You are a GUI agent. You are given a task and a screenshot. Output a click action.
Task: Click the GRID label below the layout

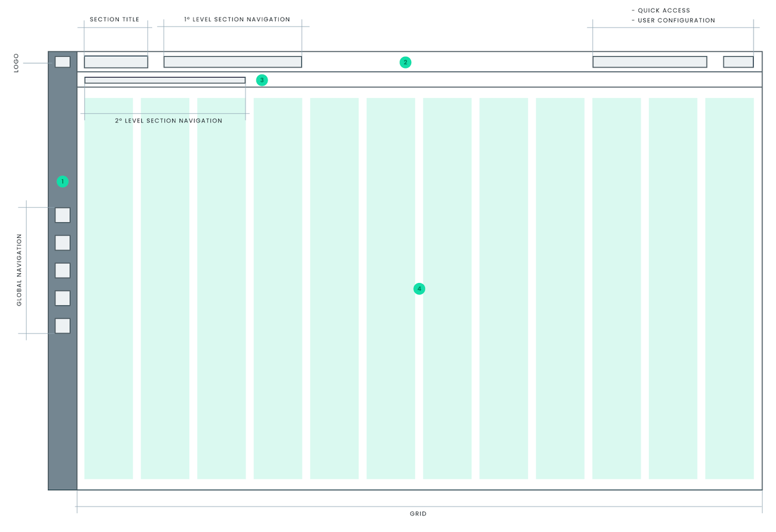(x=419, y=513)
